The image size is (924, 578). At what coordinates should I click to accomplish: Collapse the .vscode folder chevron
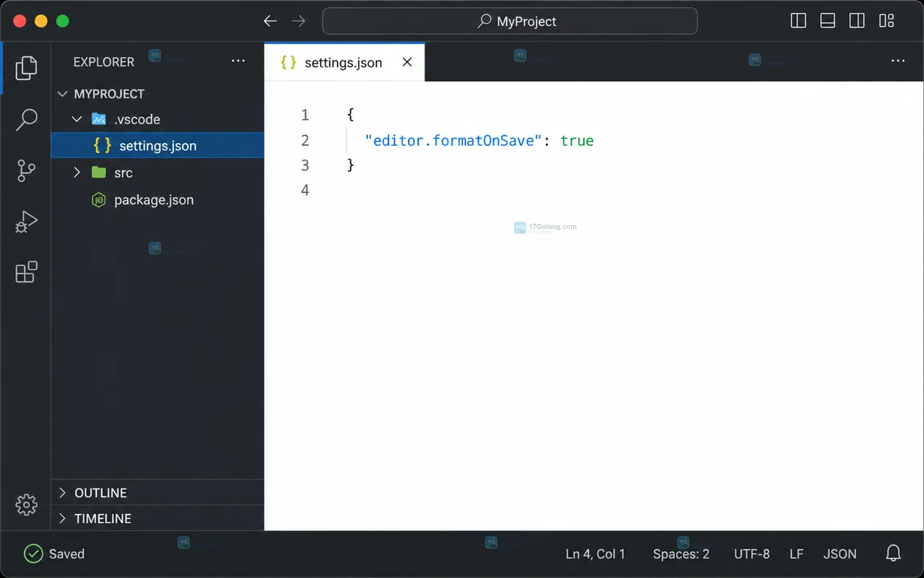77,119
